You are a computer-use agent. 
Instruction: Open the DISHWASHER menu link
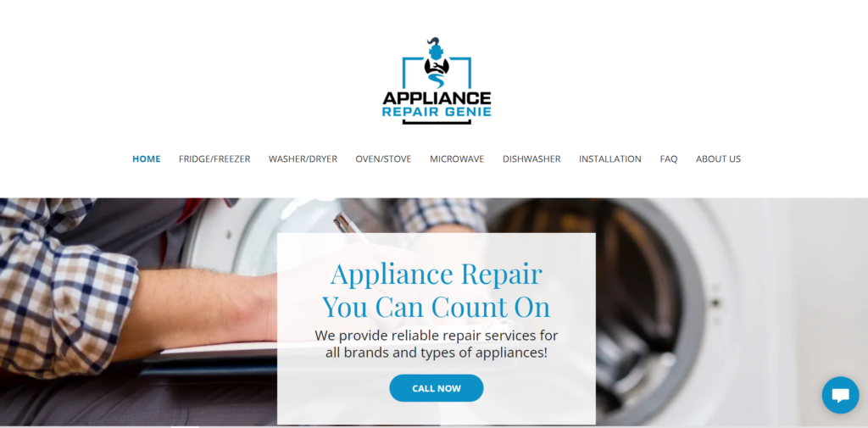point(531,158)
